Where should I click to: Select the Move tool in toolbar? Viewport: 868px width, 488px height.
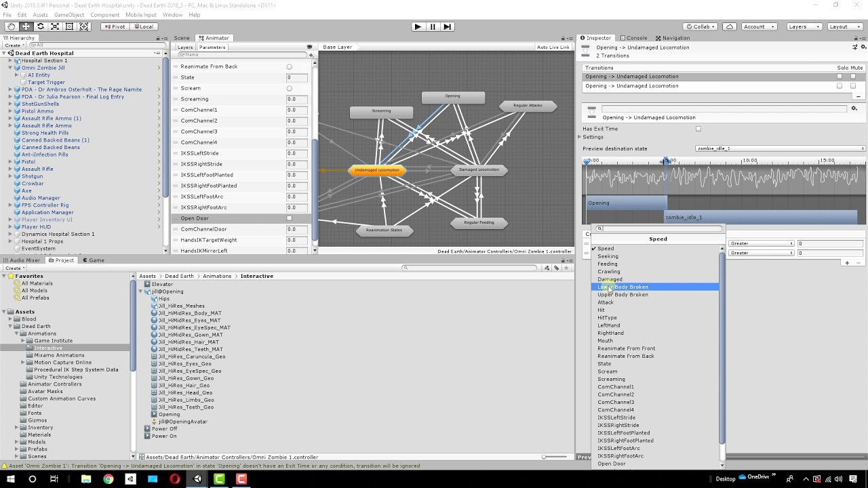26,26
